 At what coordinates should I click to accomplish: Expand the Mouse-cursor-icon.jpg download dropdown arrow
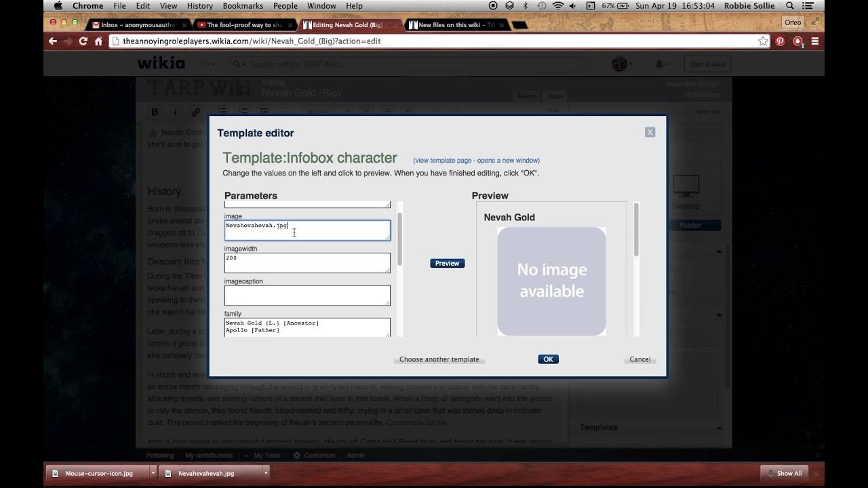click(154, 473)
